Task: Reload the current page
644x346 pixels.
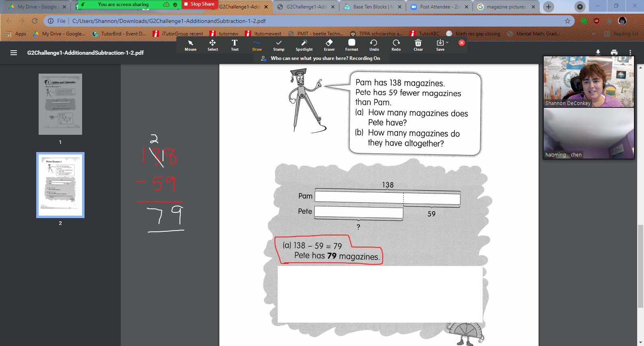Action: (35, 21)
